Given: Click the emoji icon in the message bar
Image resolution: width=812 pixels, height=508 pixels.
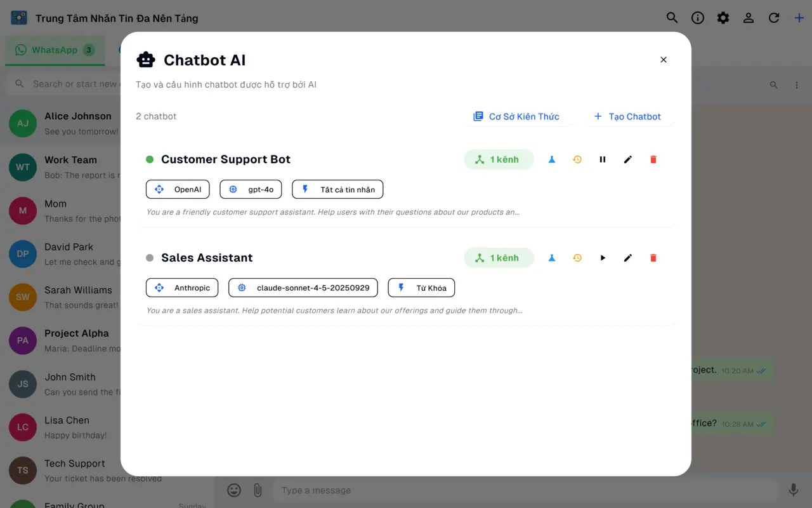Looking at the screenshot, I should pyautogui.click(x=234, y=490).
